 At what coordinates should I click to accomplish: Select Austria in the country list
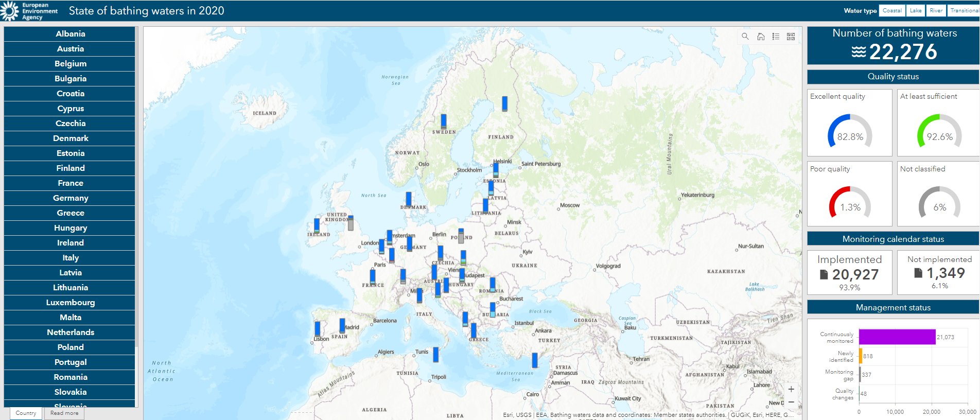click(x=69, y=49)
